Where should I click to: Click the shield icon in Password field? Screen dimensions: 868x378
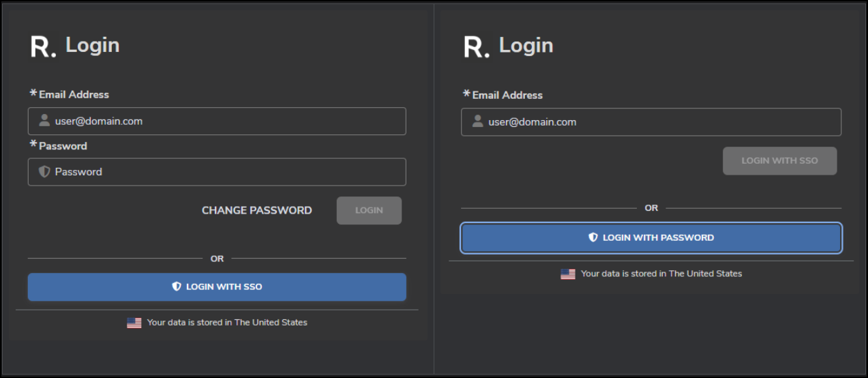click(x=44, y=172)
